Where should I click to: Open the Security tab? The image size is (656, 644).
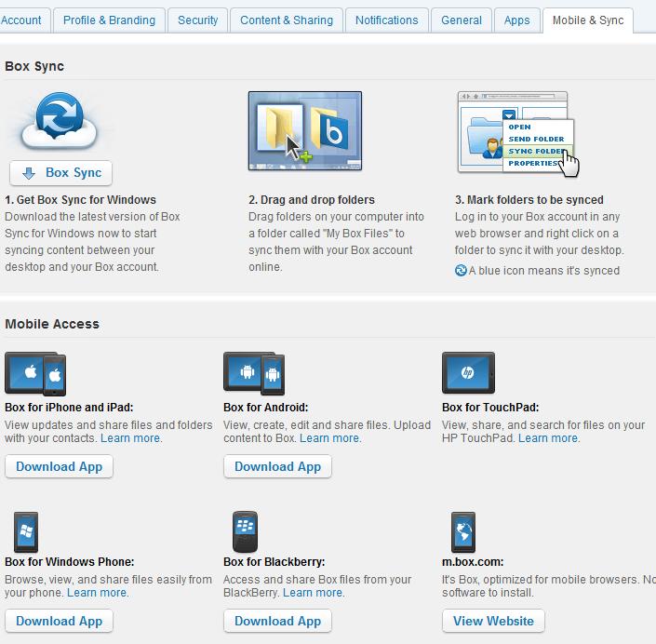click(x=197, y=20)
